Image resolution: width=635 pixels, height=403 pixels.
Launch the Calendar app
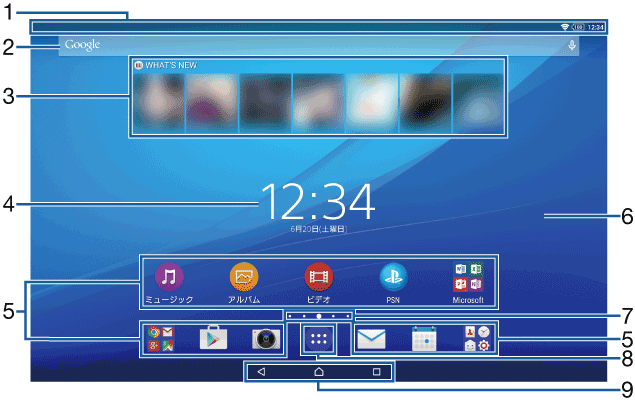coord(424,339)
